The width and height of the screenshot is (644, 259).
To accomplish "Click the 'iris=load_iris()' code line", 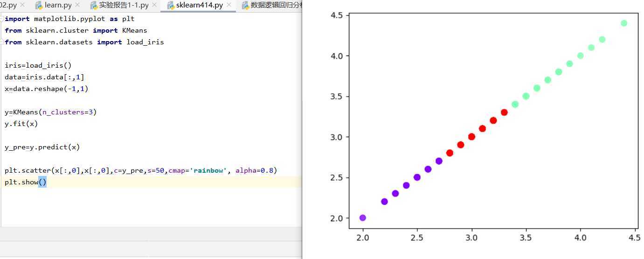I will [x=38, y=65].
